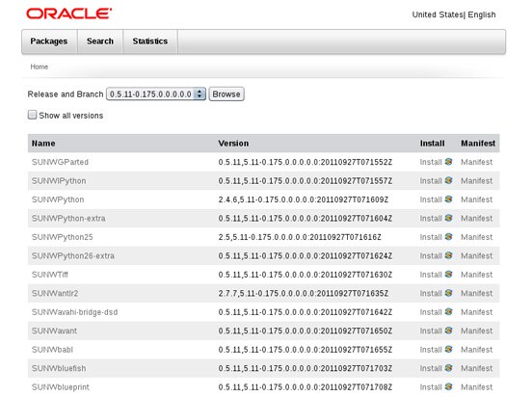Click the install icon for SUNWPython-extra
The image size is (532, 397).
(448, 218)
